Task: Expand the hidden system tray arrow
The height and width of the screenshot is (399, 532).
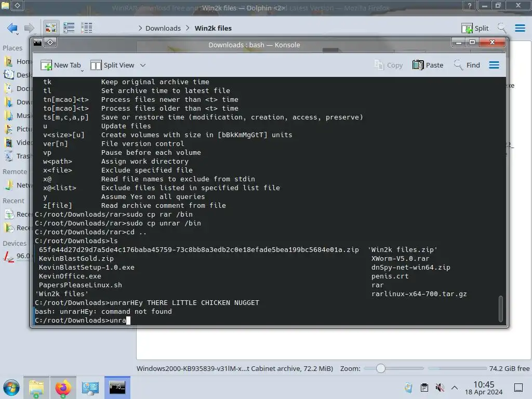Action: click(455, 388)
